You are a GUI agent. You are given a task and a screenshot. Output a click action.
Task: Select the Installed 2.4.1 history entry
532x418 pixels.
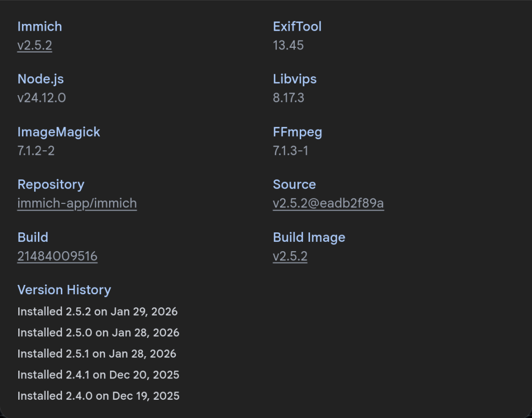[x=98, y=375]
